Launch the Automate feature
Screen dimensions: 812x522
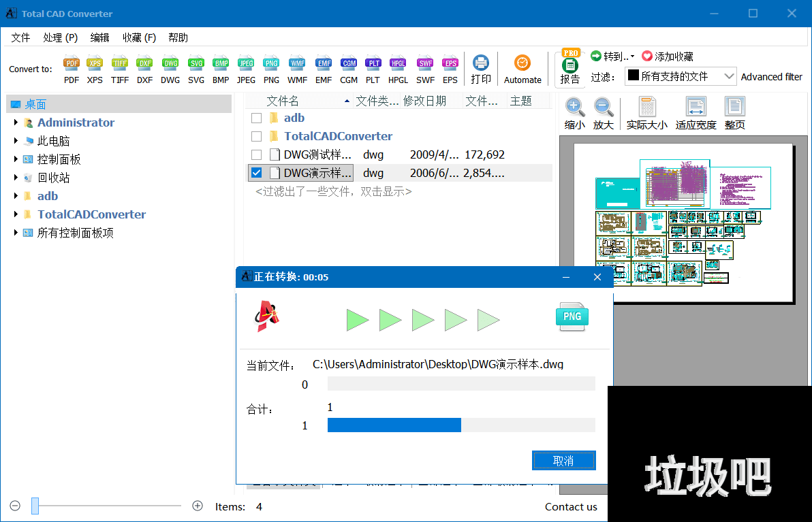tap(522, 68)
